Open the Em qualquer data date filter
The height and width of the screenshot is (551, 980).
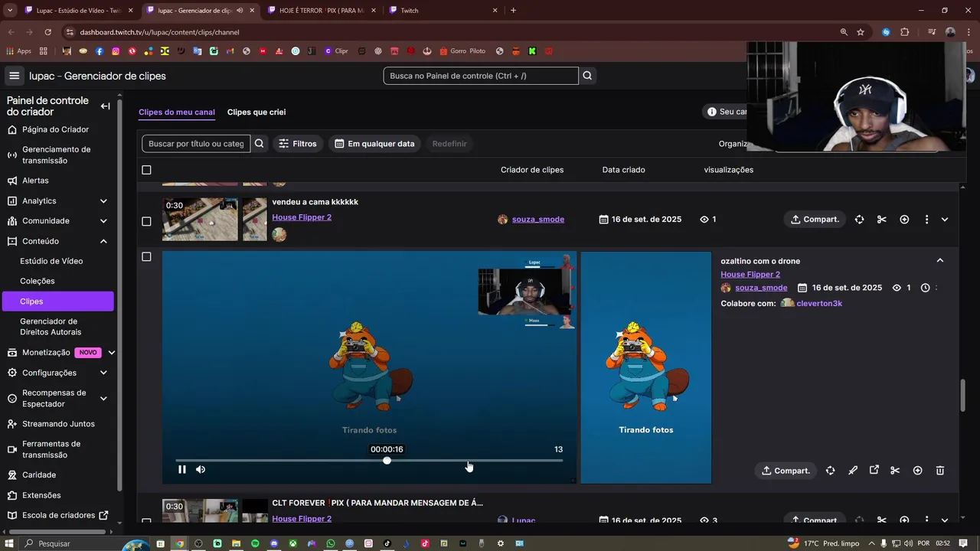[374, 144]
